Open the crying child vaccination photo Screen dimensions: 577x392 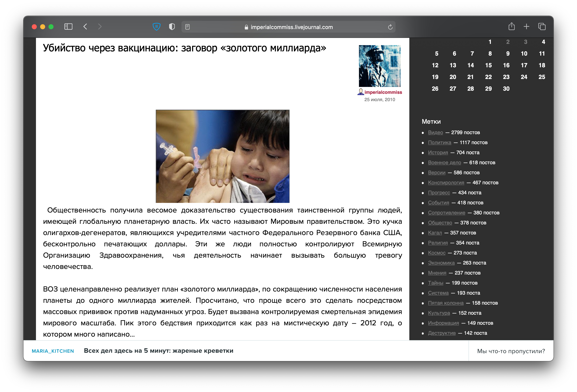pyautogui.click(x=222, y=156)
